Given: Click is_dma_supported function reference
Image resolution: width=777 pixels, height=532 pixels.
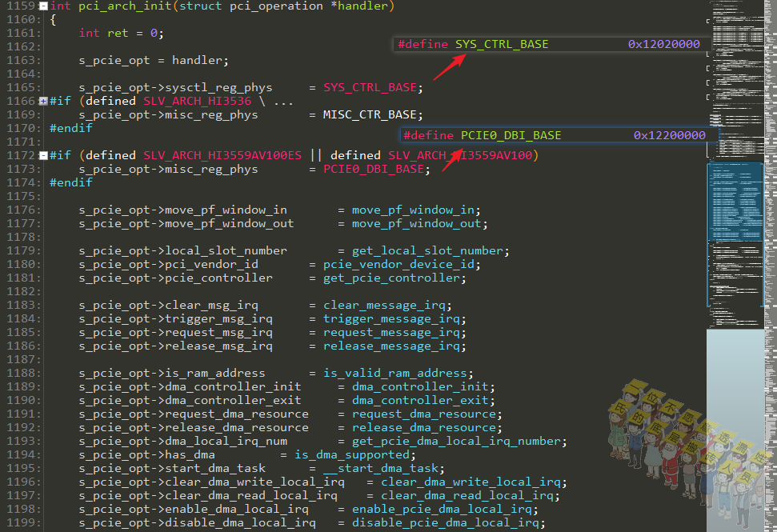Looking at the screenshot, I should coord(352,454).
